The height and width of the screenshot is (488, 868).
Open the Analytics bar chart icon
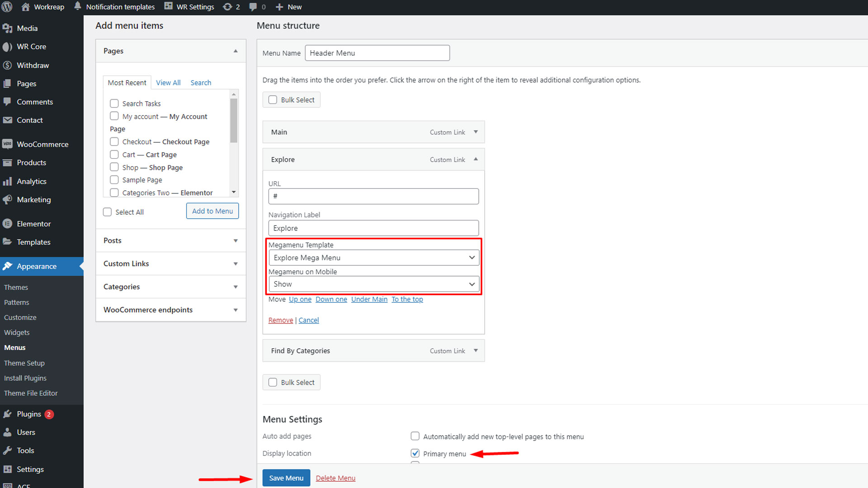pos(7,181)
